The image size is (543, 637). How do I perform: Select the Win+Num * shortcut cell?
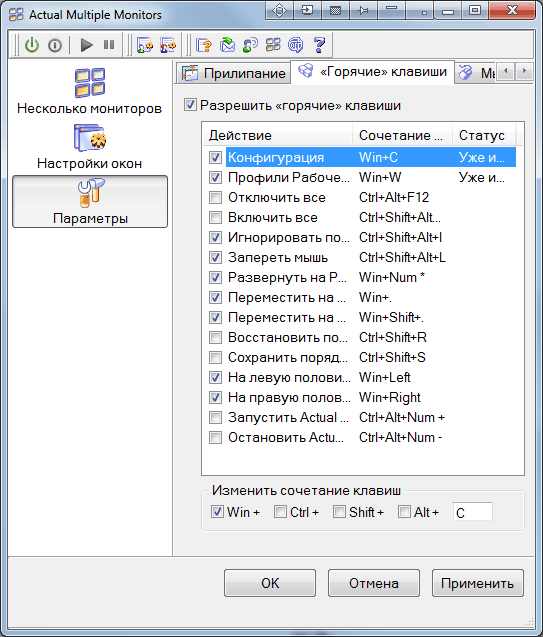[x=392, y=277]
